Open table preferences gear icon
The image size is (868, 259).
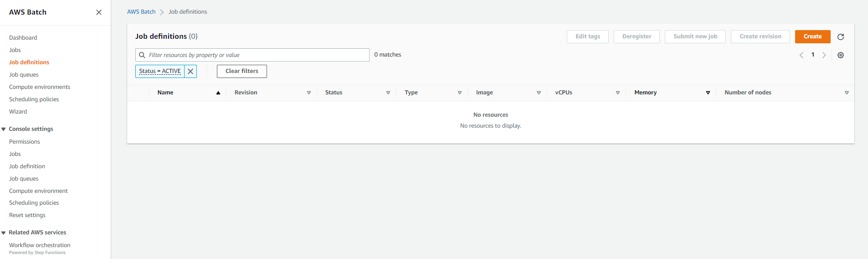(841, 55)
